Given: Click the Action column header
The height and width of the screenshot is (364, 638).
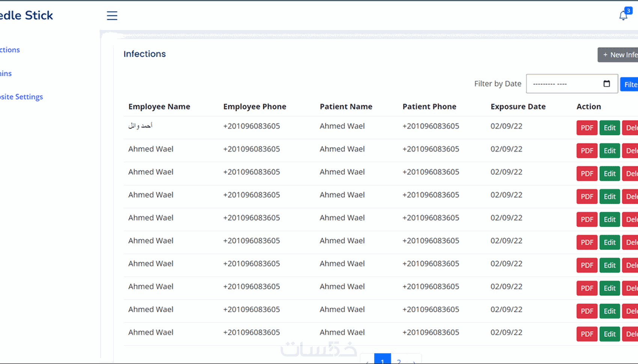Looking at the screenshot, I should coord(588,107).
